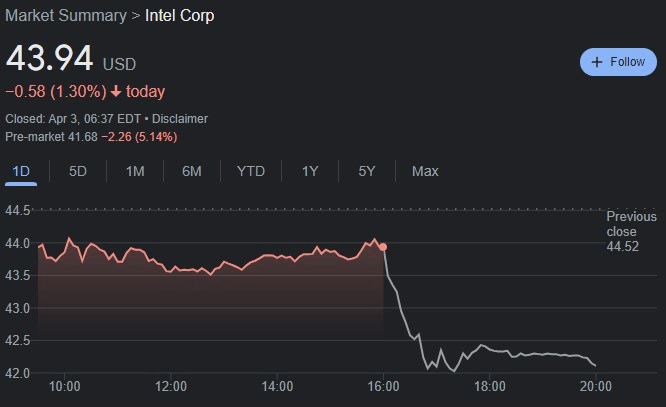This screenshot has height=407, width=666.
Task: Open the 5Y chart range
Action: pos(367,171)
